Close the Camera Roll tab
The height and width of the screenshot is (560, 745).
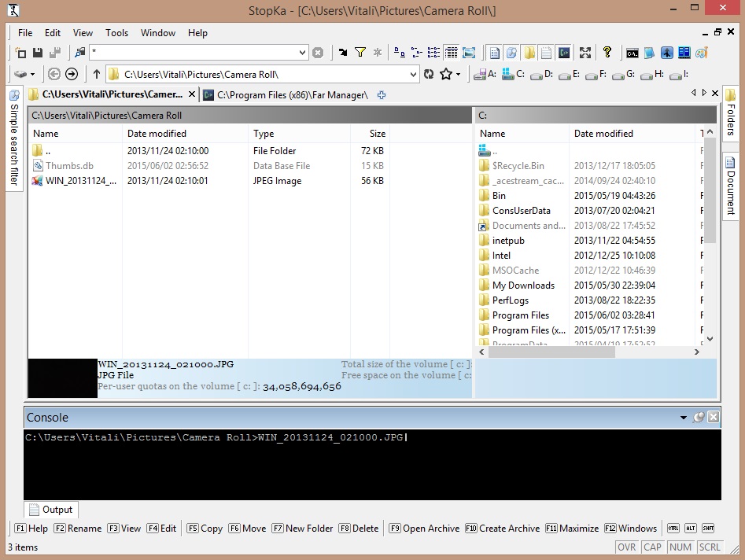(x=191, y=94)
